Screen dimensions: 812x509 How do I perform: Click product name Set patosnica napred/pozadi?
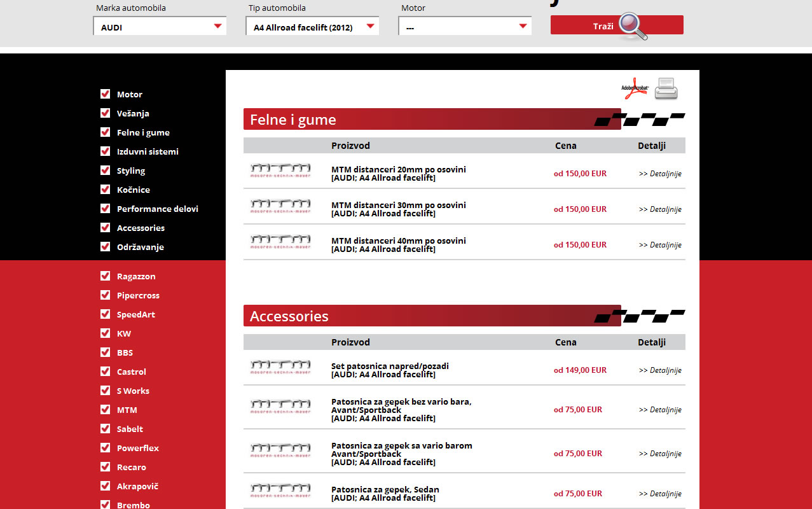390,366
